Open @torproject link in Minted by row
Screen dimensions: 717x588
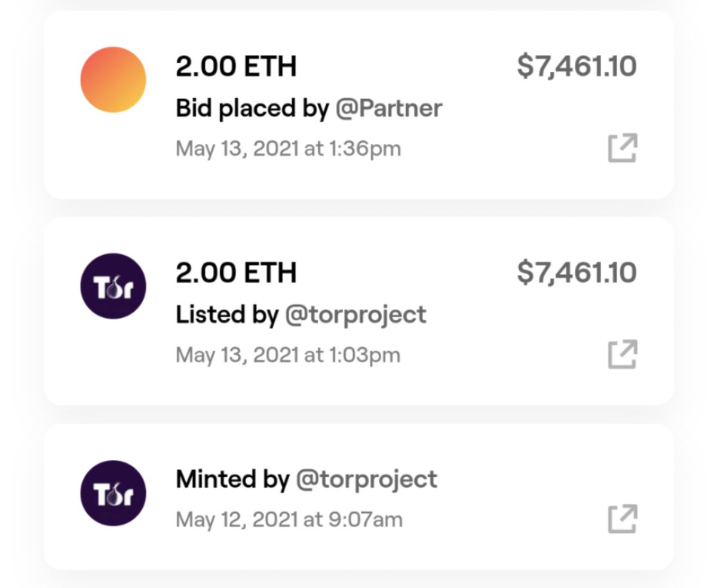point(367,479)
